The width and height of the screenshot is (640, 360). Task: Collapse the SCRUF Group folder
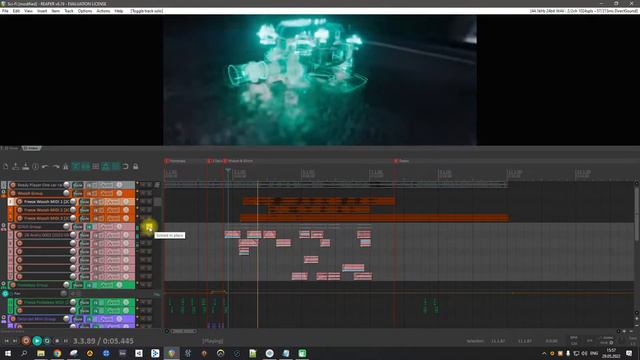click(x=4, y=225)
